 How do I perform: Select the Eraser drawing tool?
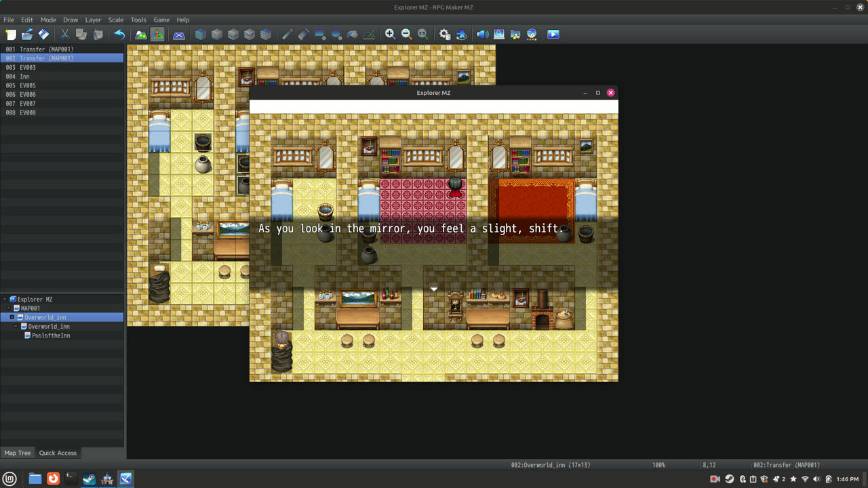[x=304, y=35]
